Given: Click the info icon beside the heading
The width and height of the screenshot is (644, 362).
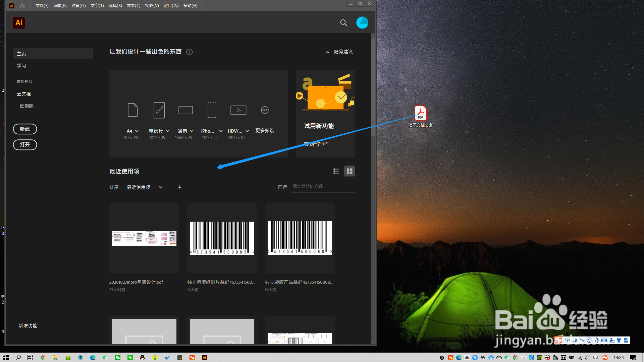Looking at the screenshot, I should pos(190,52).
